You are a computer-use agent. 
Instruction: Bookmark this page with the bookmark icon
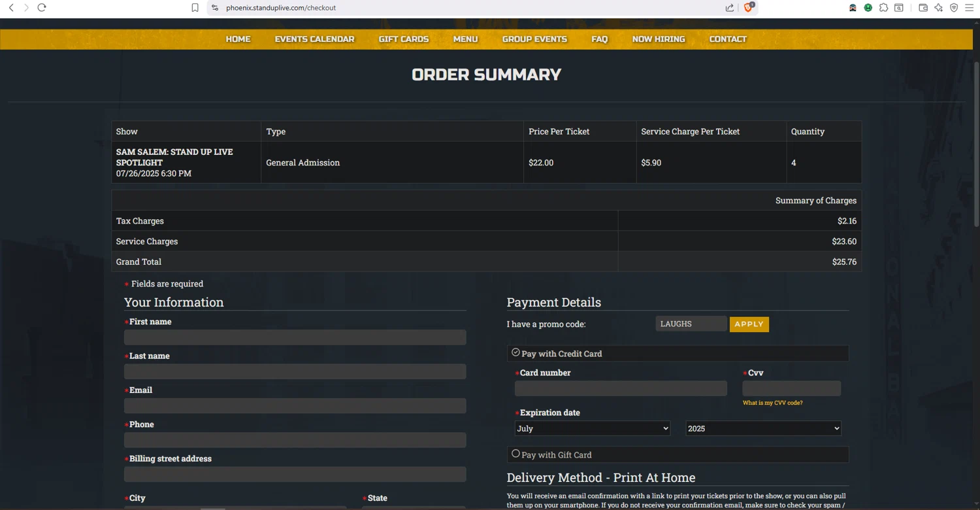(x=195, y=8)
